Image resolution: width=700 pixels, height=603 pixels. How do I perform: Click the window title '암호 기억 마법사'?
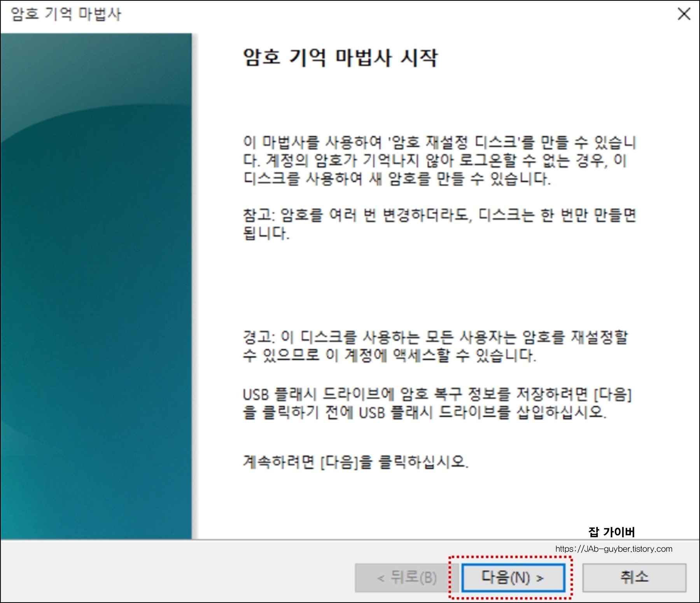click(66, 14)
